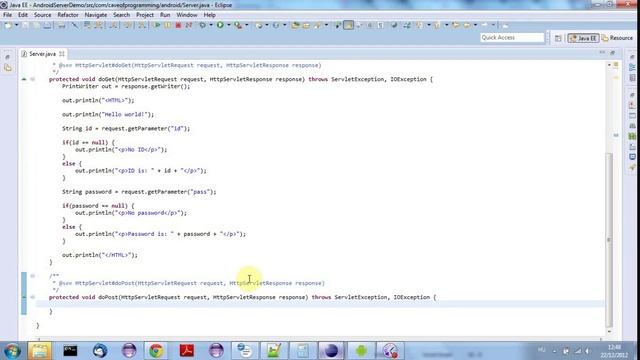Click the Open Perspective icon
Image resolution: width=640 pixels, height=360 pixels.
click(x=558, y=38)
